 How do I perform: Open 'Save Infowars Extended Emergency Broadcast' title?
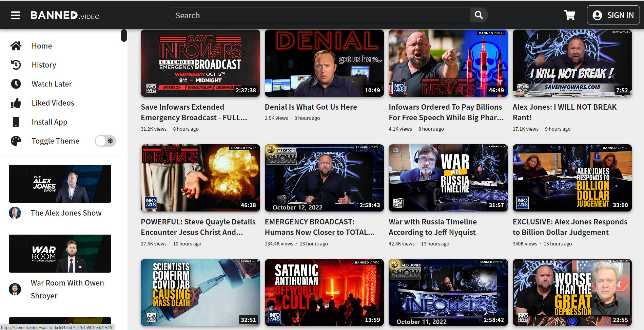point(194,112)
